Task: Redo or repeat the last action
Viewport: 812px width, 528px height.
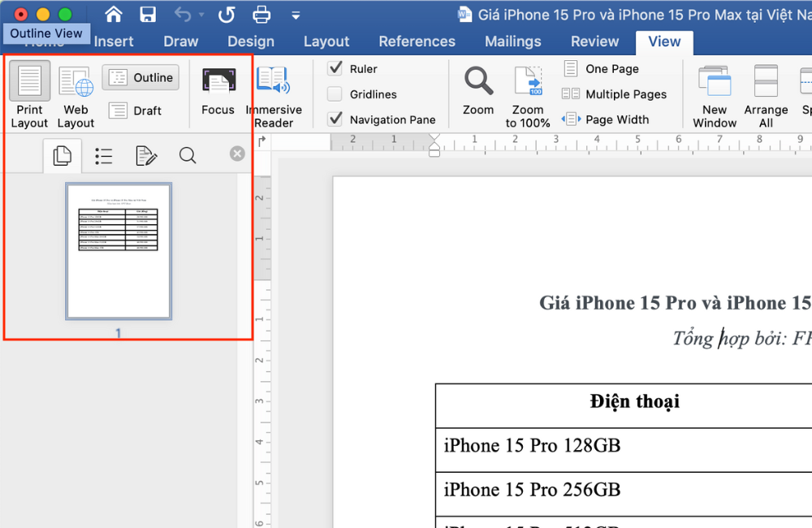Action: [227, 15]
